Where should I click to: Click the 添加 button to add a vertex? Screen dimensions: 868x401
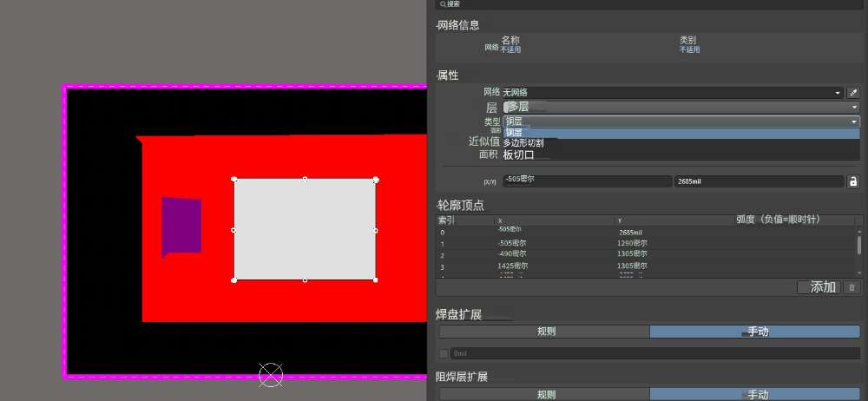point(819,287)
